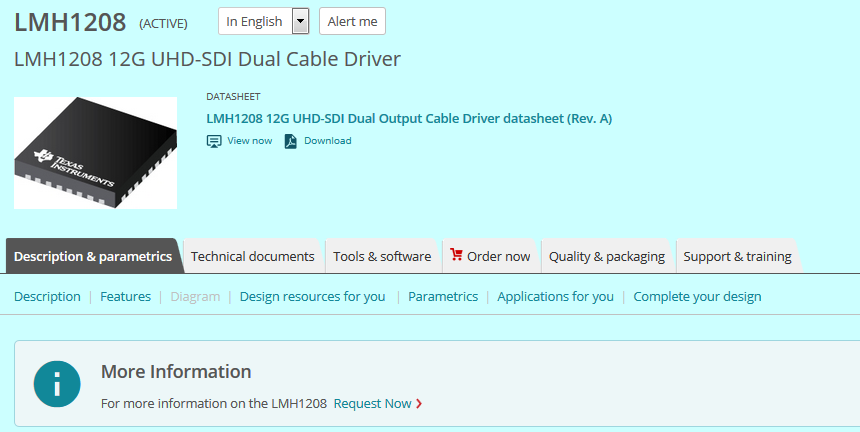
Task: Open the Quality & packaging tab
Action: click(x=607, y=256)
